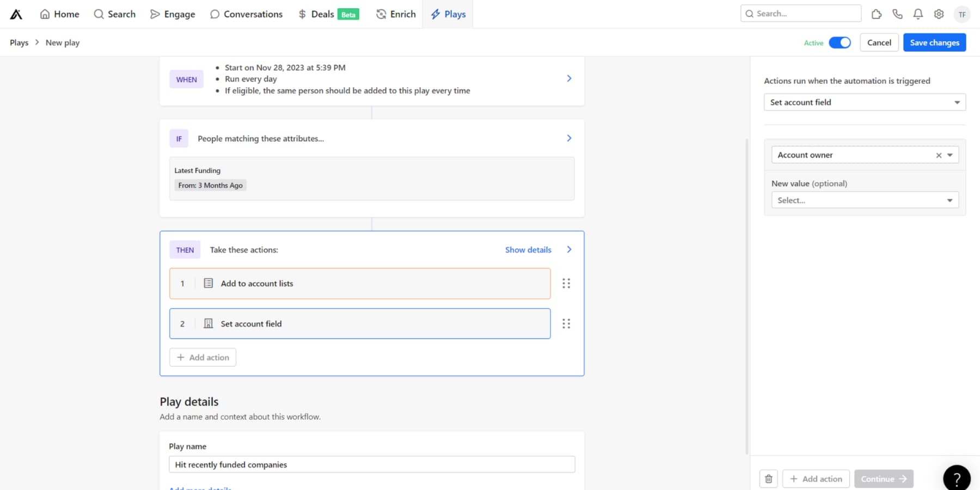Expand the WHEN trigger details chevron
The width and height of the screenshot is (980, 490).
(x=569, y=78)
